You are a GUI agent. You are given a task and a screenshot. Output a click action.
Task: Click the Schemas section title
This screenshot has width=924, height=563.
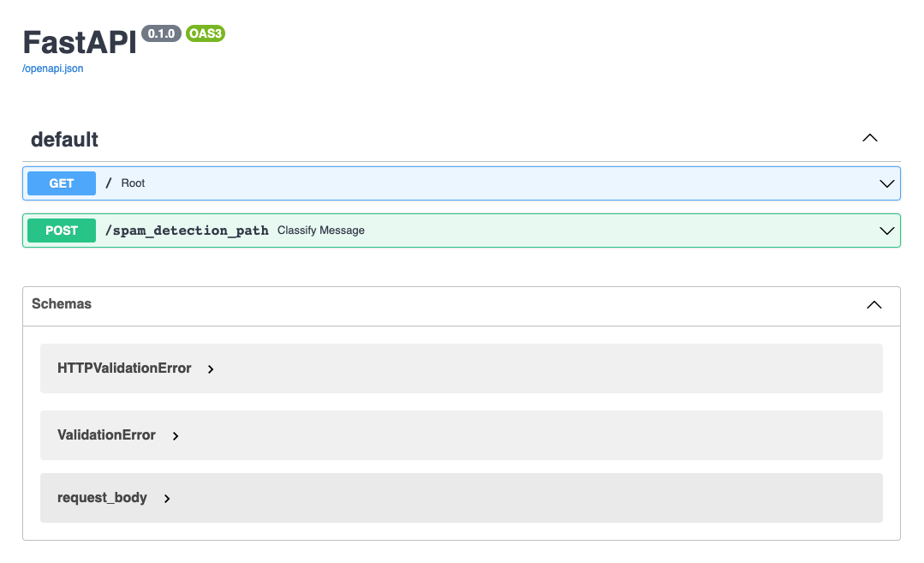pyautogui.click(x=62, y=304)
